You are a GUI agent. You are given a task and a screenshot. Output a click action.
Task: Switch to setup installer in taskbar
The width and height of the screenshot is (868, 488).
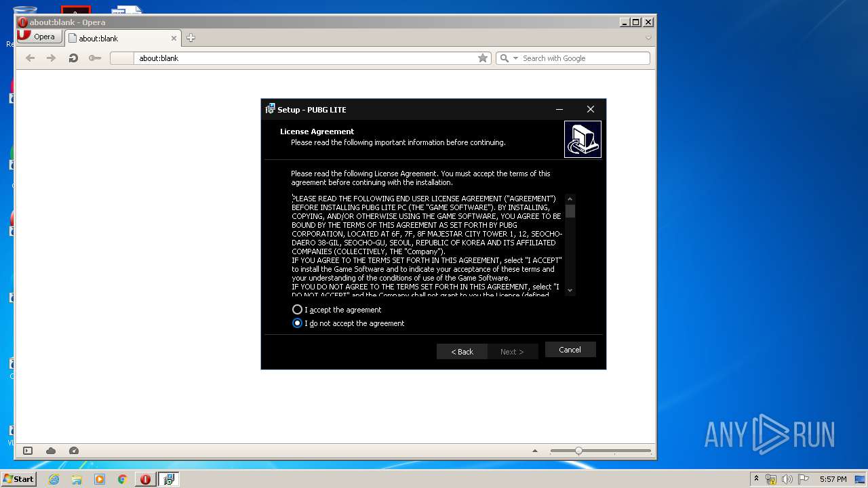coord(169,479)
